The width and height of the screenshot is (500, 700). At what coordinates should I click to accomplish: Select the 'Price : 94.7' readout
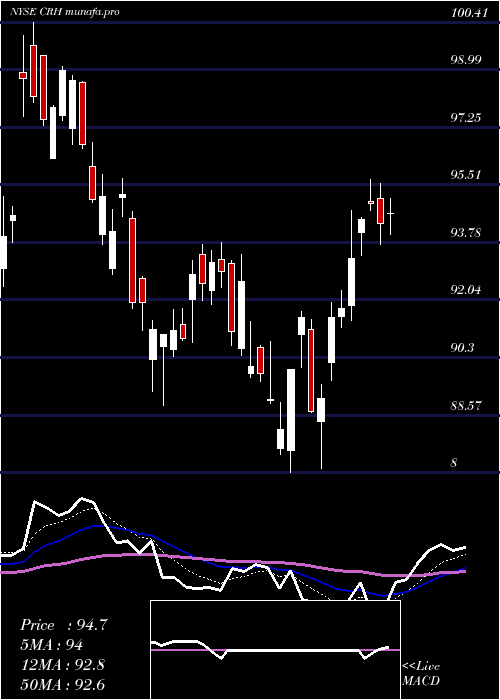click(x=64, y=625)
